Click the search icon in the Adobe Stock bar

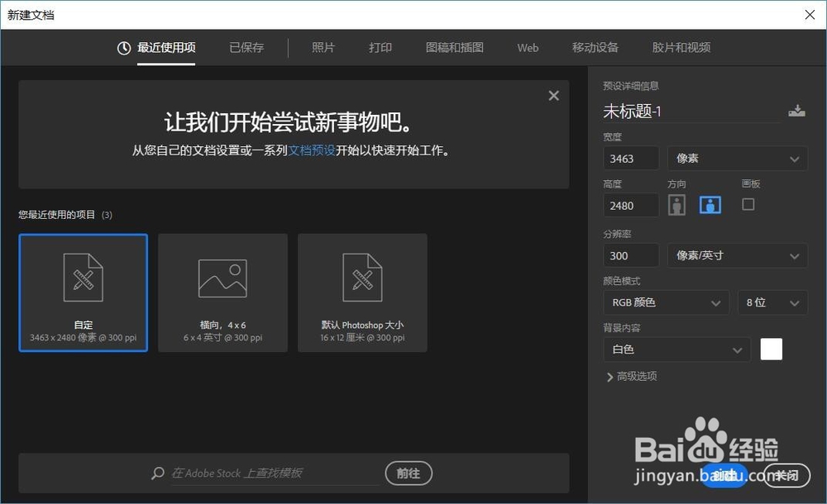tap(157, 473)
